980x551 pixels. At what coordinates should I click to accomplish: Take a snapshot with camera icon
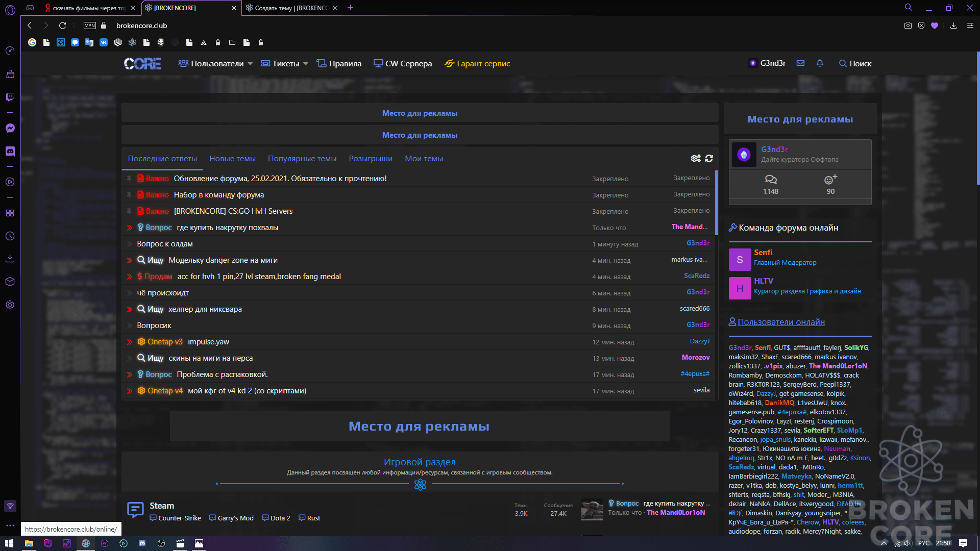click(x=908, y=26)
